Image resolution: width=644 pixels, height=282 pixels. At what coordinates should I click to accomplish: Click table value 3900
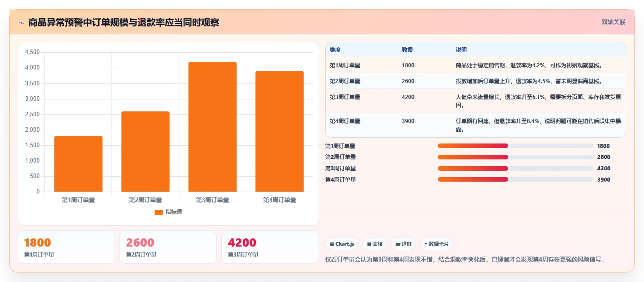pos(408,121)
